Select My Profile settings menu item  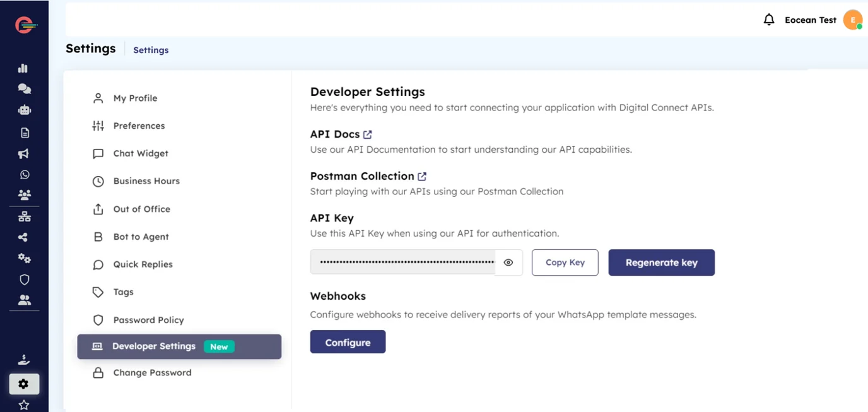coord(135,98)
